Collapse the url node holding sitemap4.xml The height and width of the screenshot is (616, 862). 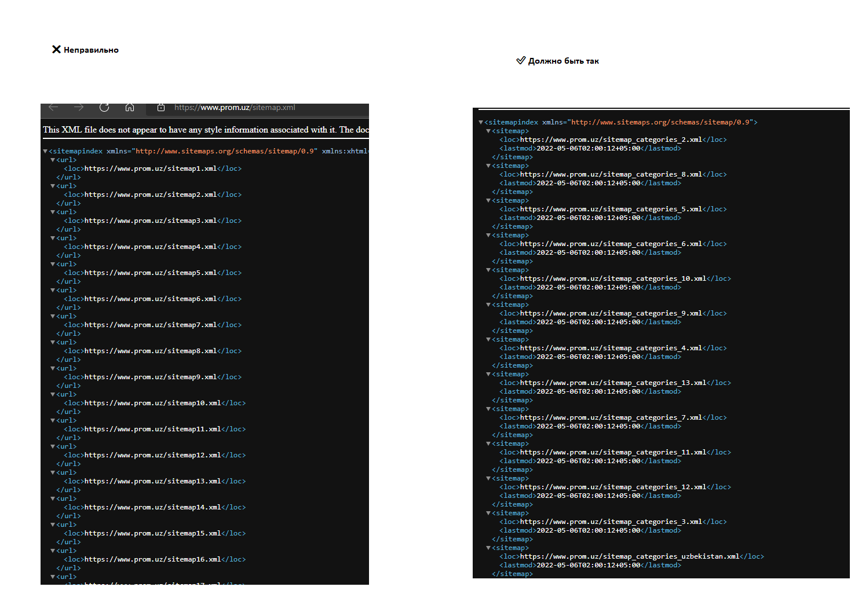[53, 238]
